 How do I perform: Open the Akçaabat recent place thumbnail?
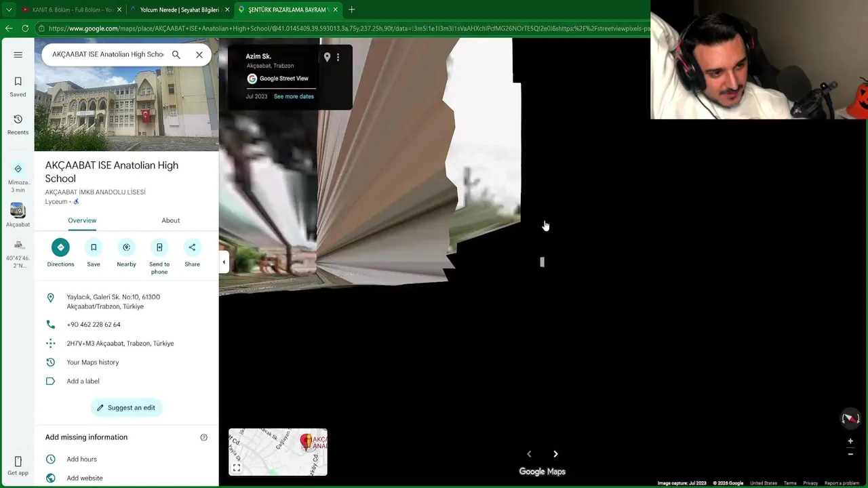[18, 215]
